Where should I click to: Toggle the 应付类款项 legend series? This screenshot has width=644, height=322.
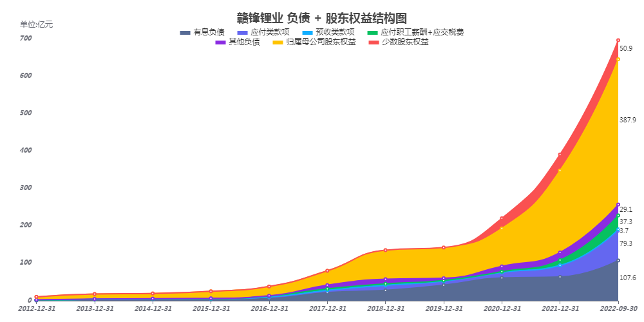tap(263, 32)
